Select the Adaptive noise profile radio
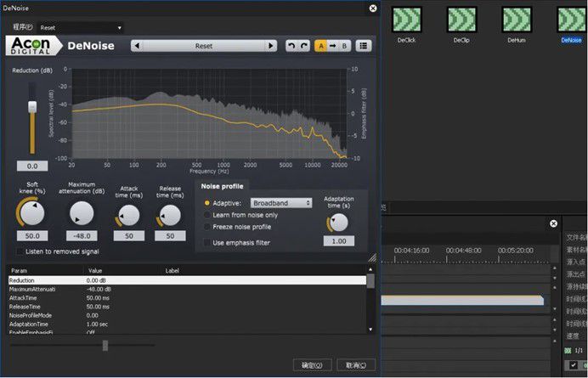The height and width of the screenshot is (378, 588). click(x=207, y=203)
